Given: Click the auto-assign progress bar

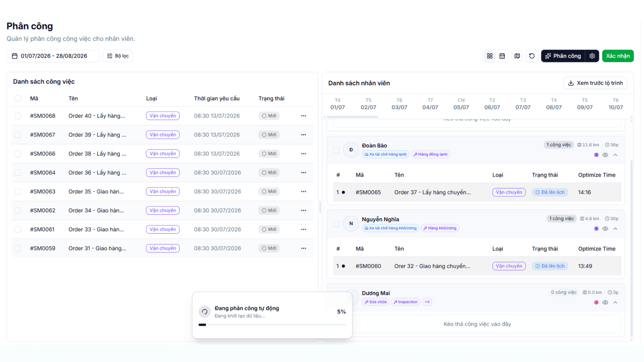Looking at the screenshot, I should (x=272, y=325).
